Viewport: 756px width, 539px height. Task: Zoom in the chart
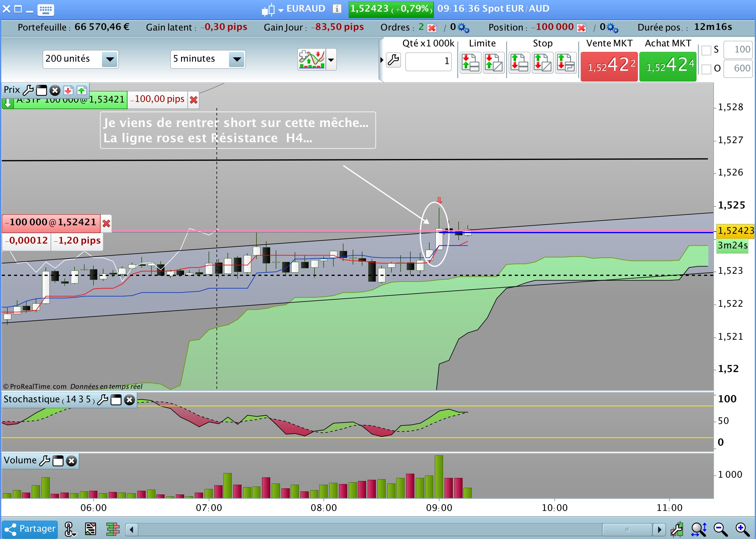(x=742, y=529)
